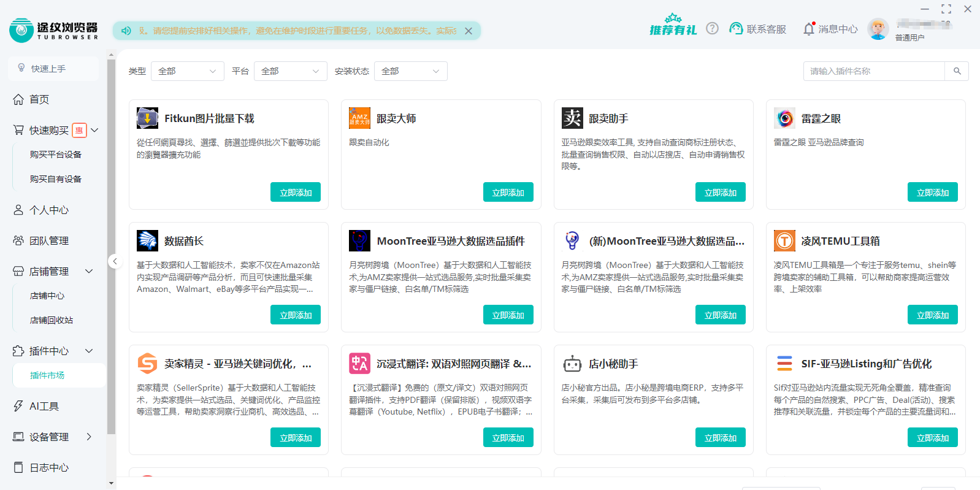Open the 安装状态 install status dropdown

point(410,71)
